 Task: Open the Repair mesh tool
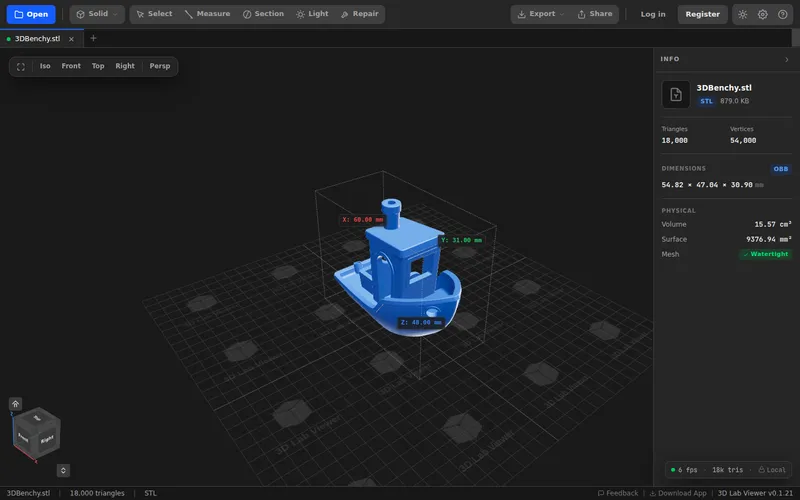pyautogui.click(x=360, y=14)
